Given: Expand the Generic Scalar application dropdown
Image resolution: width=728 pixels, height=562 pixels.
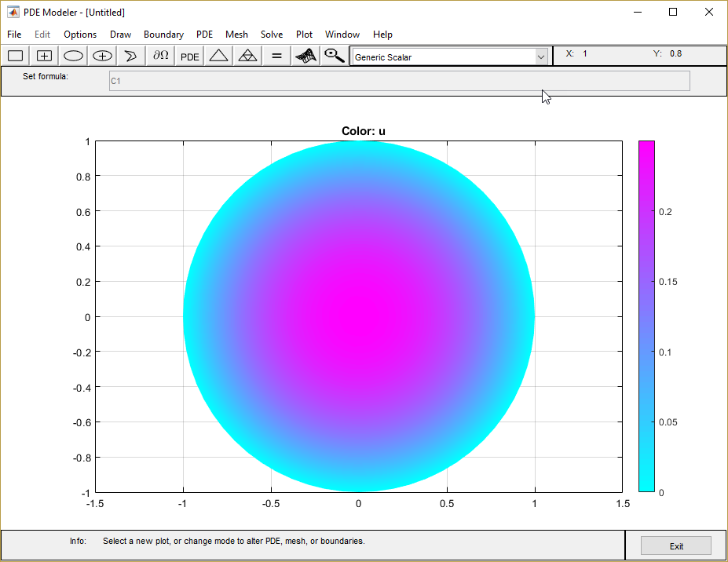Looking at the screenshot, I should (x=541, y=57).
